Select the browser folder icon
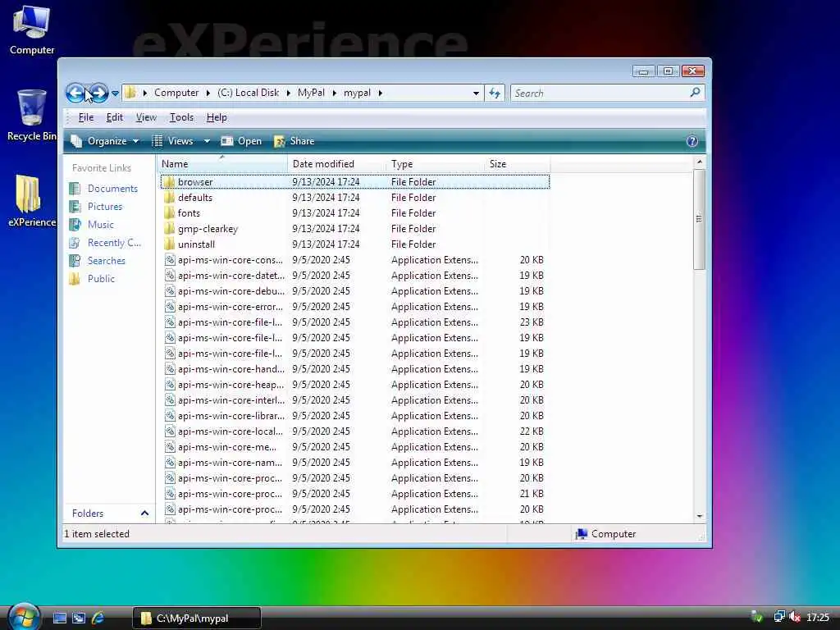Viewport: 840px width, 630px height. point(169,182)
